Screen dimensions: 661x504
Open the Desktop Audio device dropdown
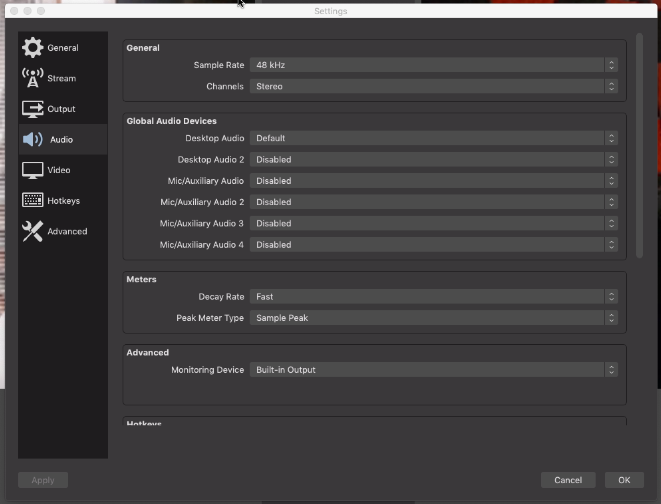434,138
